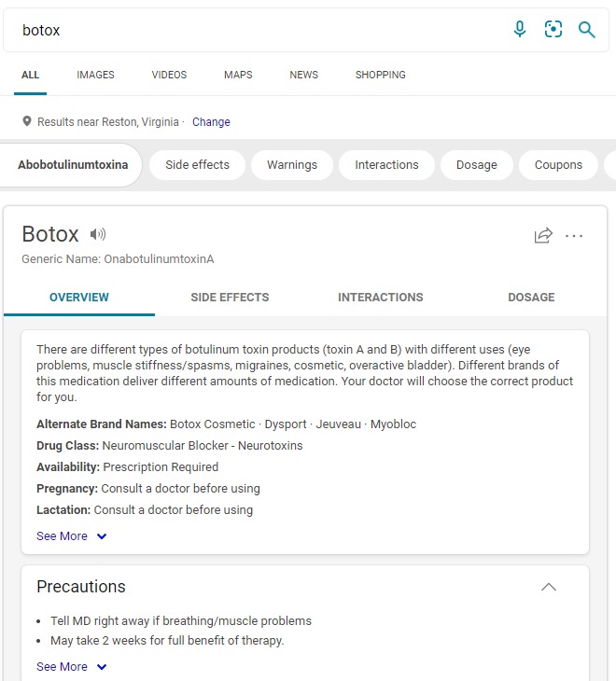The height and width of the screenshot is (681, 616).
Task: Click the Botox title heading
Action: [x=50, y=234]
